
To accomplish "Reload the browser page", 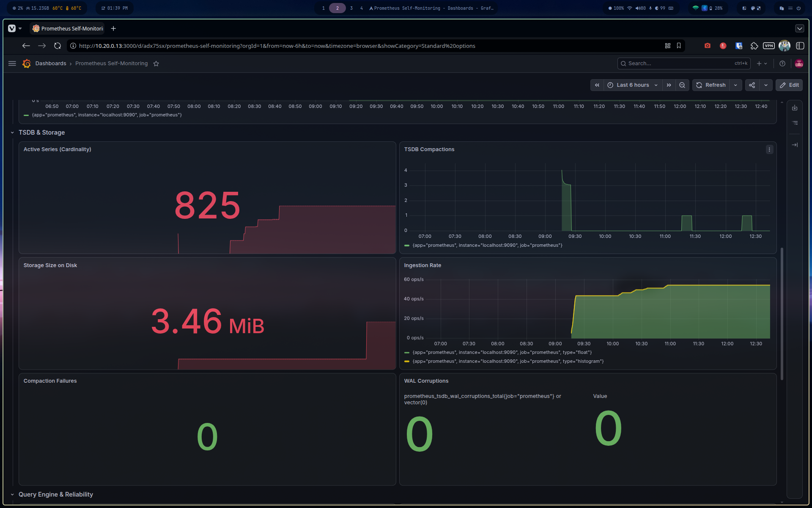I will [x=58, y=46].
